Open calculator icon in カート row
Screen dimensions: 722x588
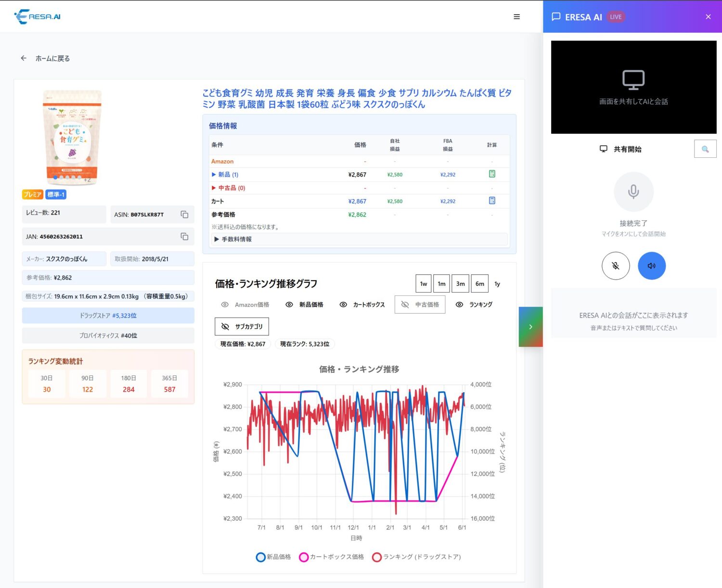[492, 201]
